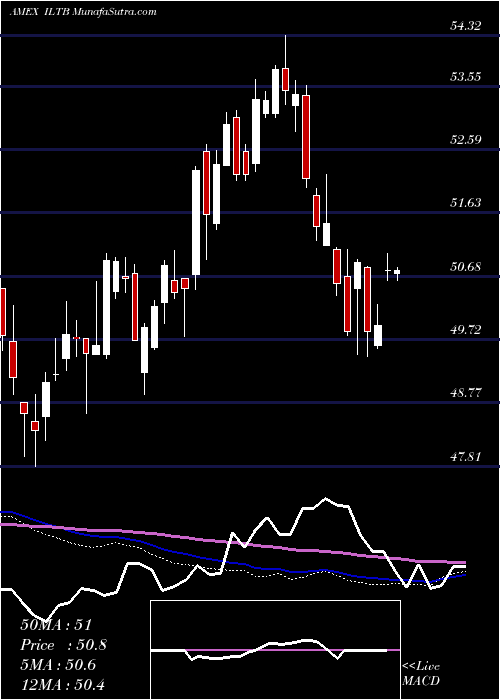500x700 pixels.
Task: Click the 47.81 price axis label
Action: [466, 457]
